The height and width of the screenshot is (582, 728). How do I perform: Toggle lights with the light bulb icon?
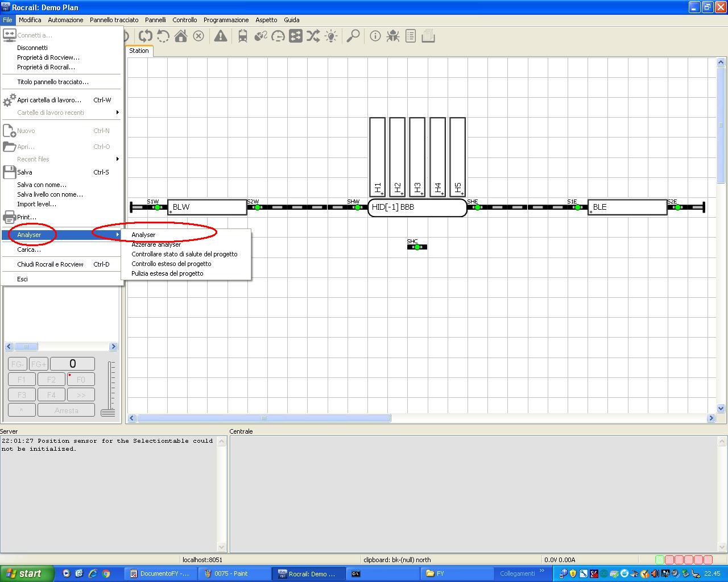click(x=331, y=36)
